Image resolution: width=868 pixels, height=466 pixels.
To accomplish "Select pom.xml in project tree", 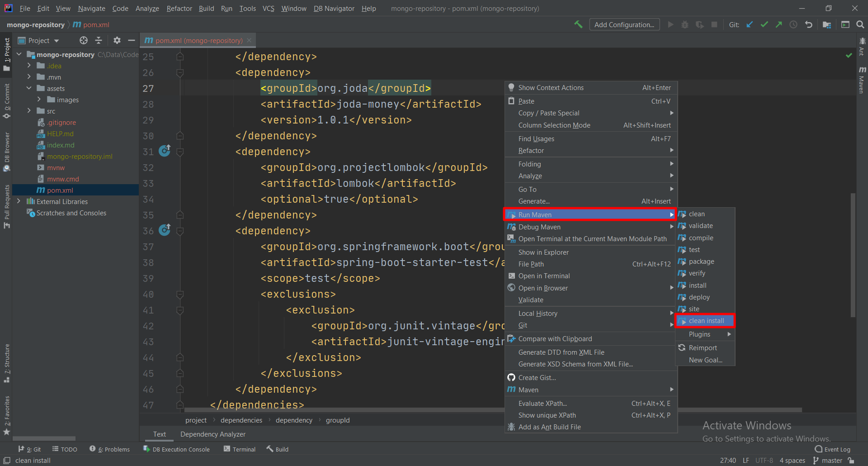I will [75, 190].
